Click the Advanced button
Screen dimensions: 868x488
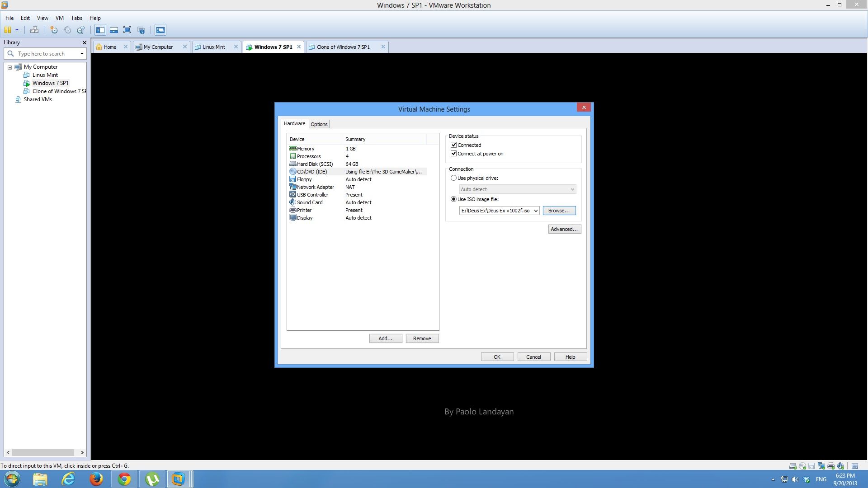[564, 229]
